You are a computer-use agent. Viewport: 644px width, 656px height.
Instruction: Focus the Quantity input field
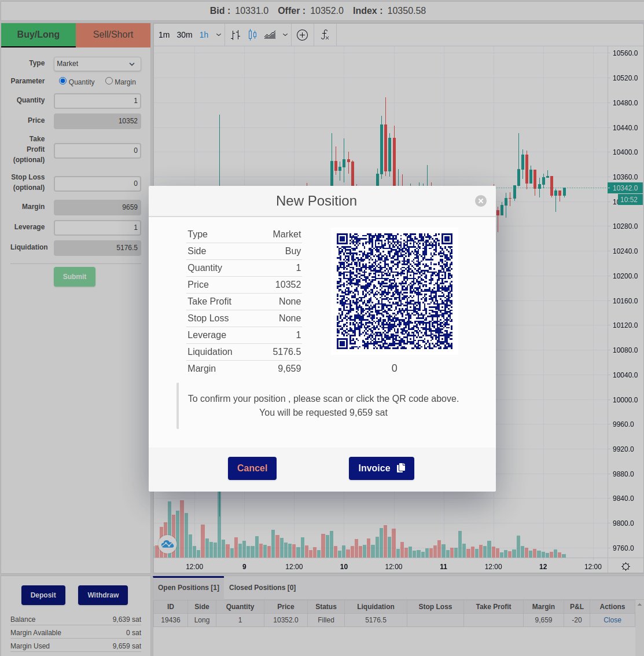[97, 101]
